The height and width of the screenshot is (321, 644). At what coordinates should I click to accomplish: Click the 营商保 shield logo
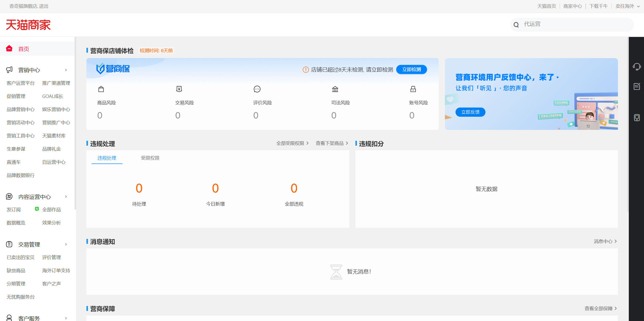[113, 69]
